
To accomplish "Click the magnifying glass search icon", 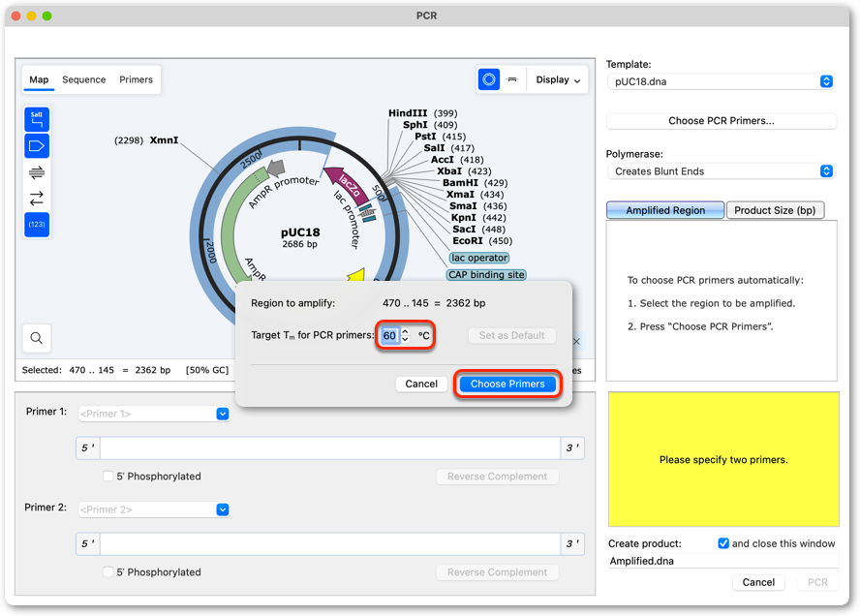I will pyautogui.click(x=37, y=338).
